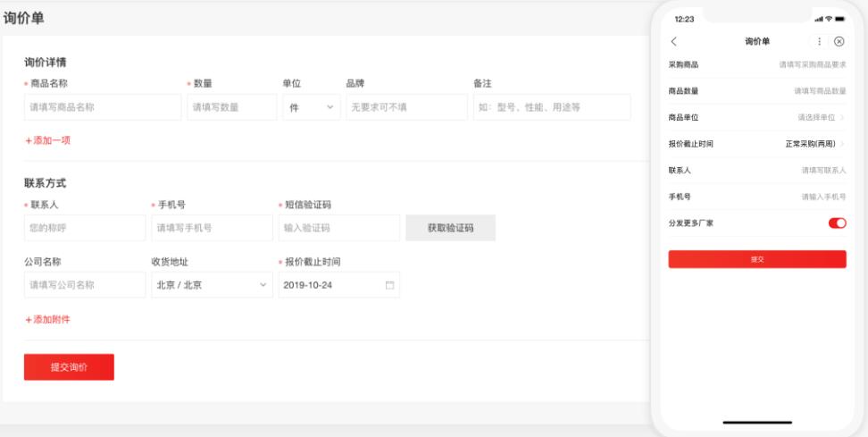Image resolution: width=868 pixels, height=437 pixels.
Task: Click the 品牌 input field
Action: click(x=406, y=107)
